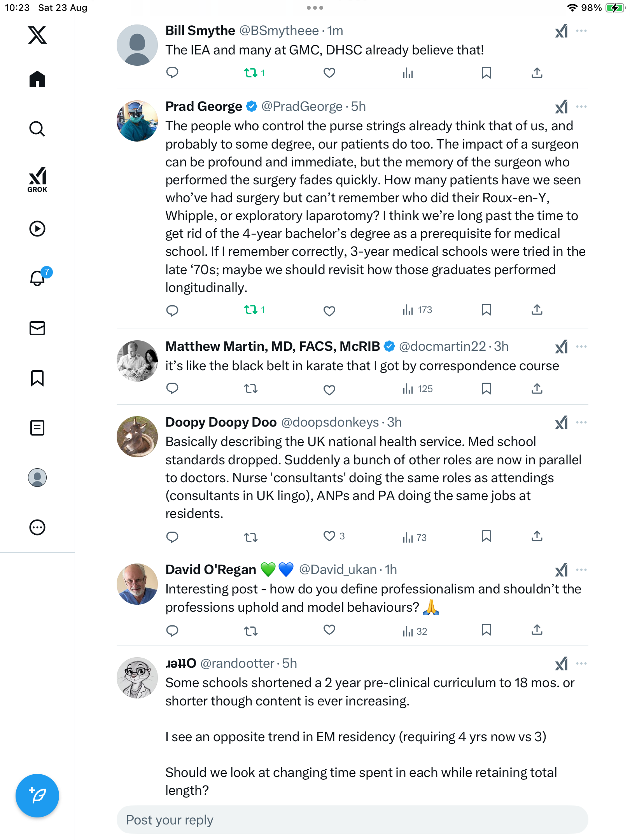This screenshot has width=630, height=840.
Task: Open the notifications bell
Action: click(x=38, y=278)
